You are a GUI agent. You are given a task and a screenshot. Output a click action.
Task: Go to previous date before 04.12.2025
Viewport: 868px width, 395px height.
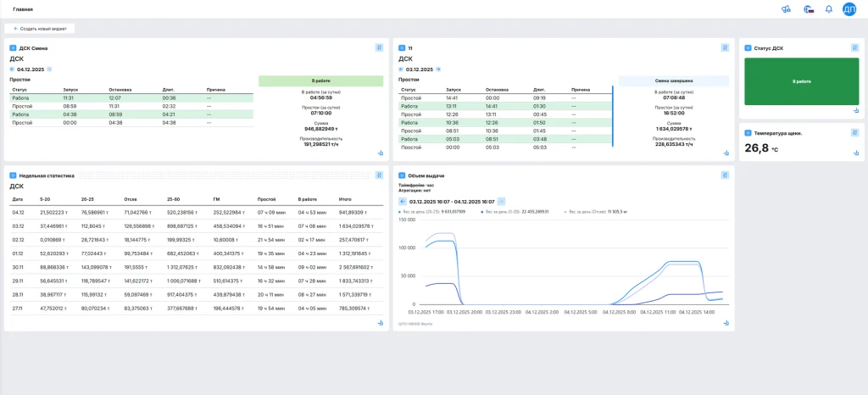[x=12, y=70]
